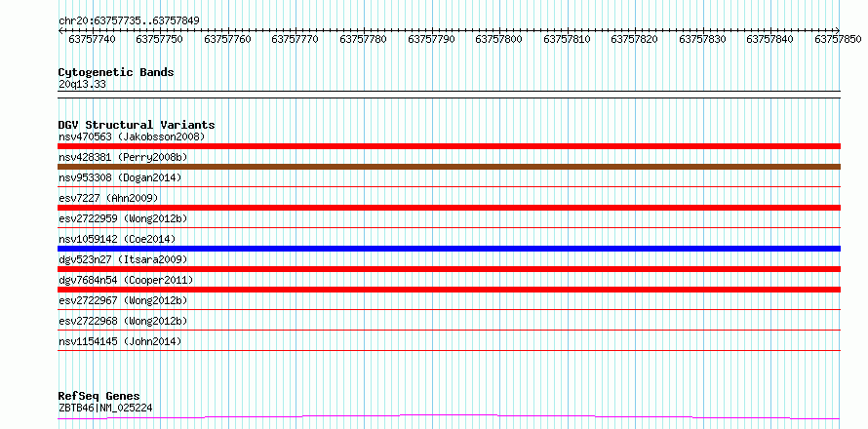Select the nsv1059142 (Coe2014) label
This screenshot has height=429, width=868.
tap(117, 239)
